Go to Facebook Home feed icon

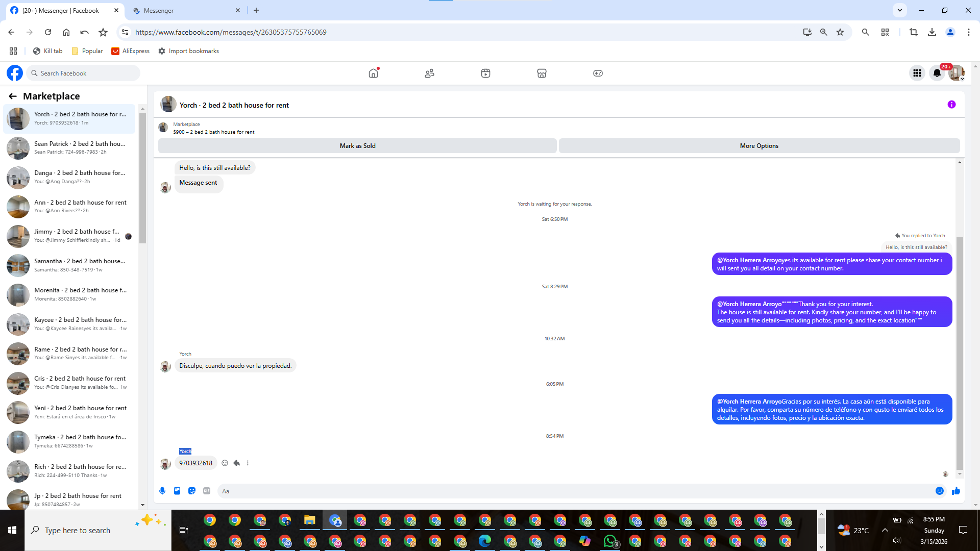[x=374, y=73]
